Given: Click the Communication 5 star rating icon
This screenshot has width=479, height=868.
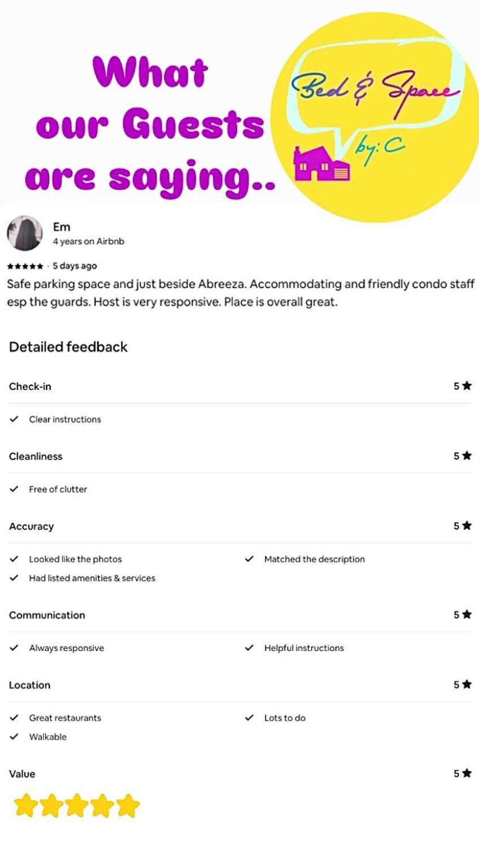Looking at the screenshot, I should click(467, 615).
